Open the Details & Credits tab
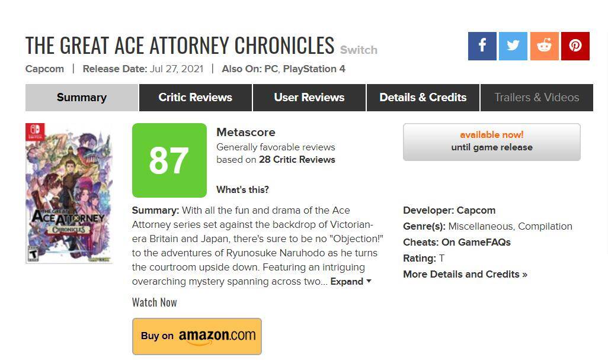Viewport: 608px width, 364px height. pos(423,98)
